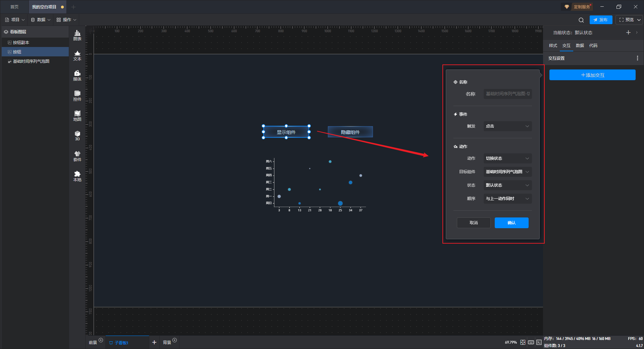Select the 地图 map components icon
Image resolution: width=644 pixels, height=349 pixels.
pos(77,116)
